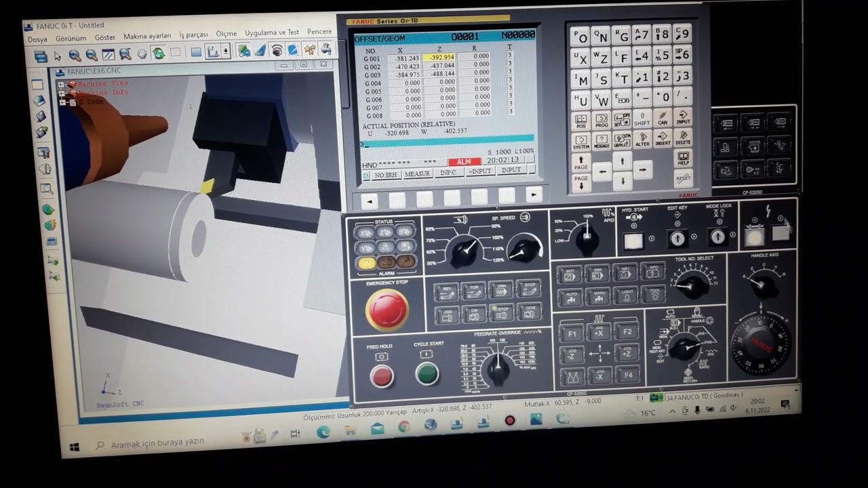
Task: Open the Makina ayarları menu
Action: (x=147, y=36)
